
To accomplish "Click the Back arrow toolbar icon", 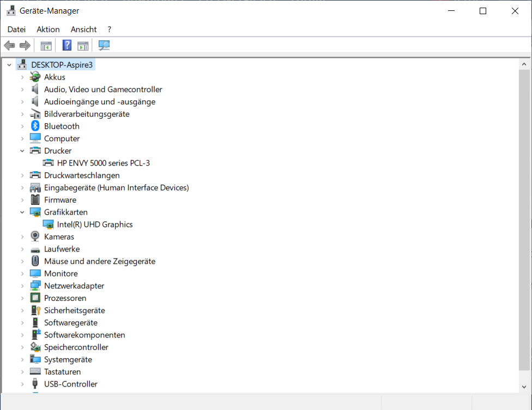I will pos(9,45).
